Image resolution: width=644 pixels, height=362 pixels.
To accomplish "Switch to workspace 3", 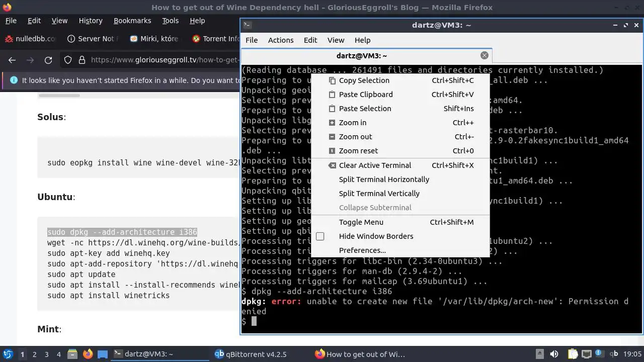I will coord(47,354).
